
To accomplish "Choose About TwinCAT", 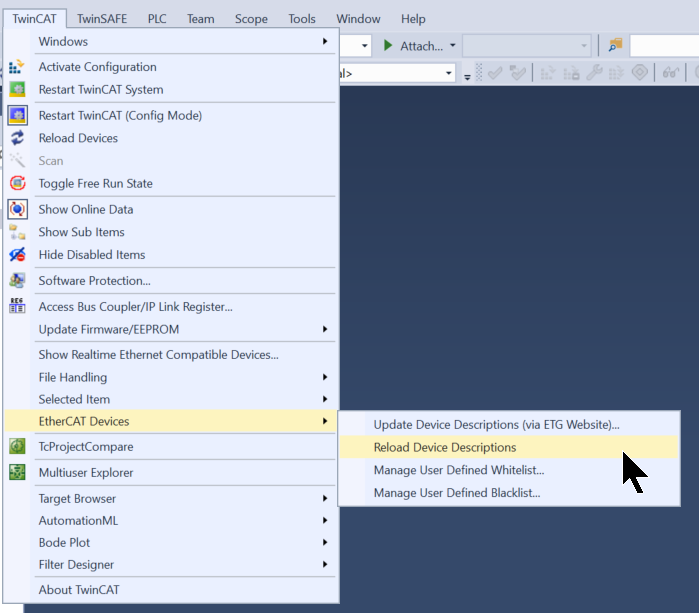I will tap(171, 589).
